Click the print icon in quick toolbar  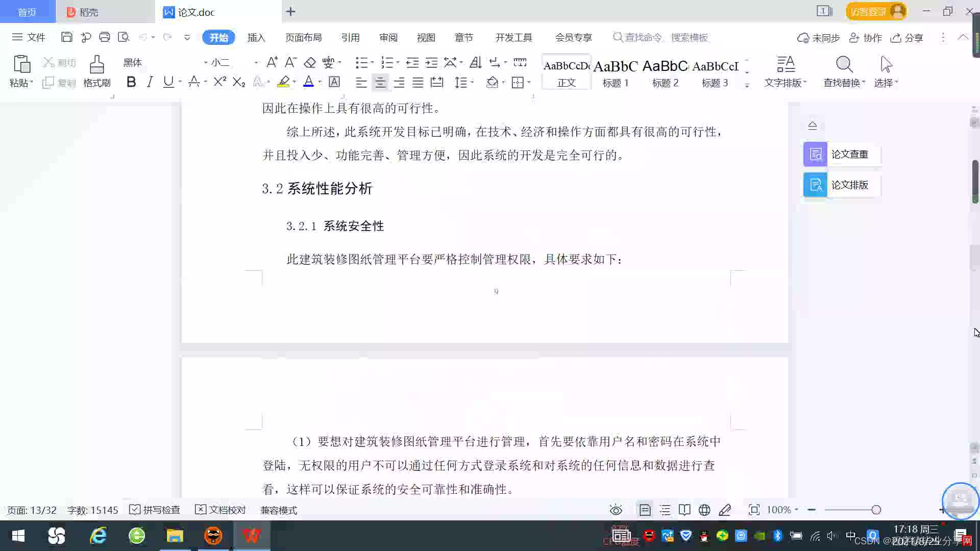pos(105,37)
